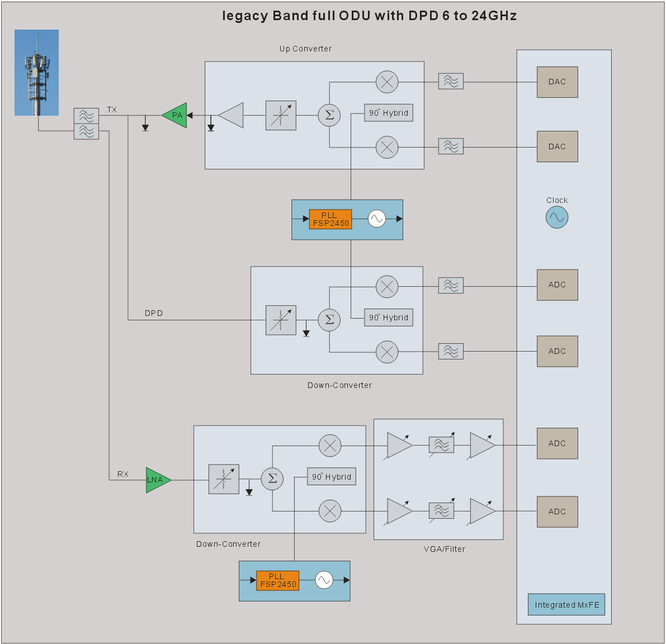The image size is (666, 644).
Task: Select the second ADC block
Action: pos(558,352)
